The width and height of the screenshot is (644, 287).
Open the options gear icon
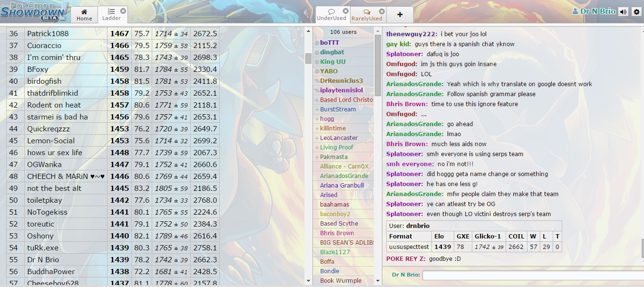click(636, 12)
